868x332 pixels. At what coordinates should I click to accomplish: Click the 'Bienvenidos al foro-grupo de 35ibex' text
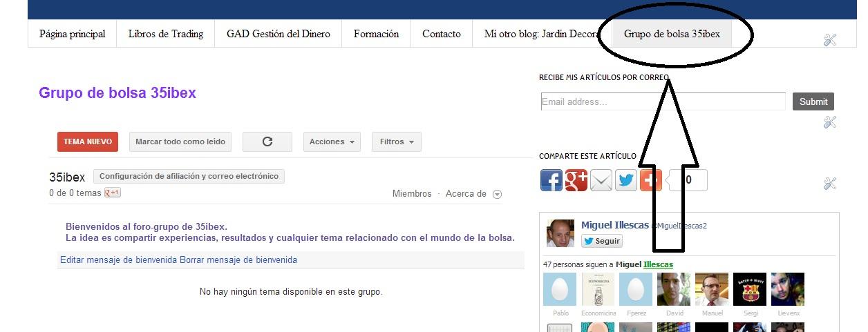(x=147, y=226)
